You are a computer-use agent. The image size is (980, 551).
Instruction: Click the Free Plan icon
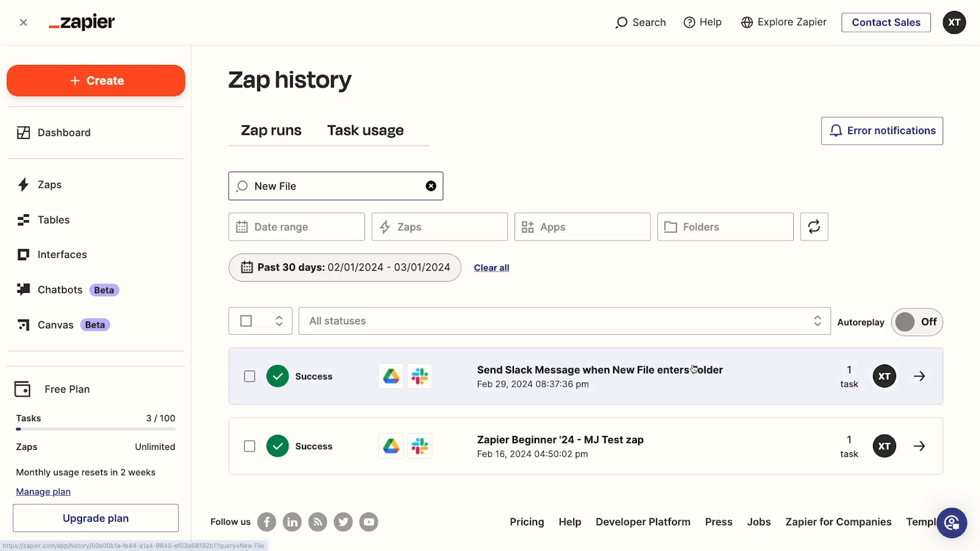(x=23, y=389)
